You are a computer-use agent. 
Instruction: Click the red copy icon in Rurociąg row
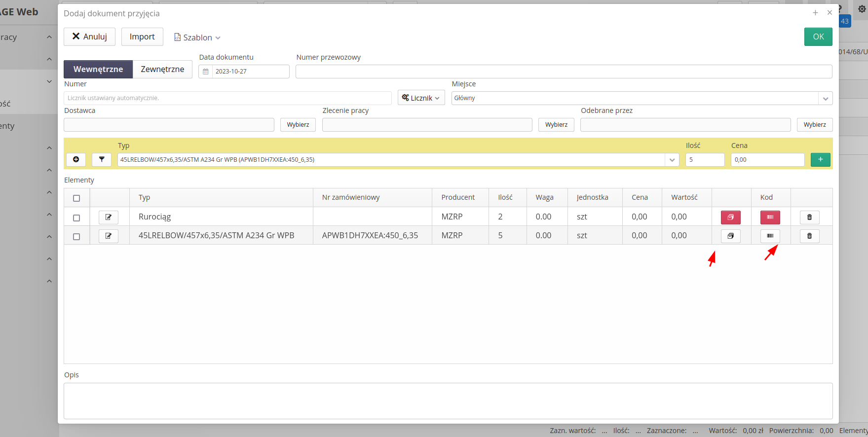(730, 217)
